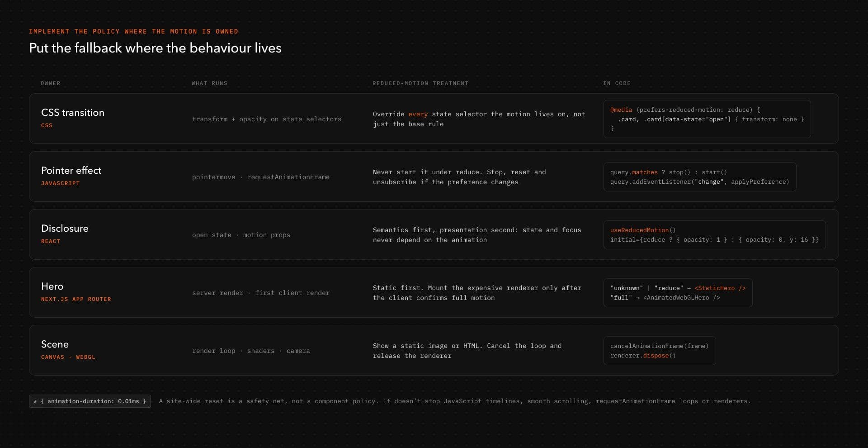Click 'open state · motion props' text
The width and height of the screenshot is (868, 448).
click(241, 235)
